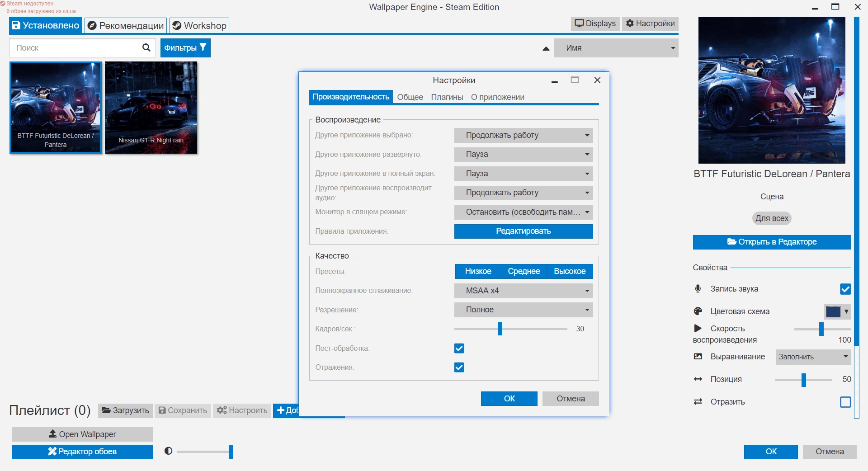This screenshot has height=471, width=868.
Task: Switch to Общее tab
Action: pos(410,97)
